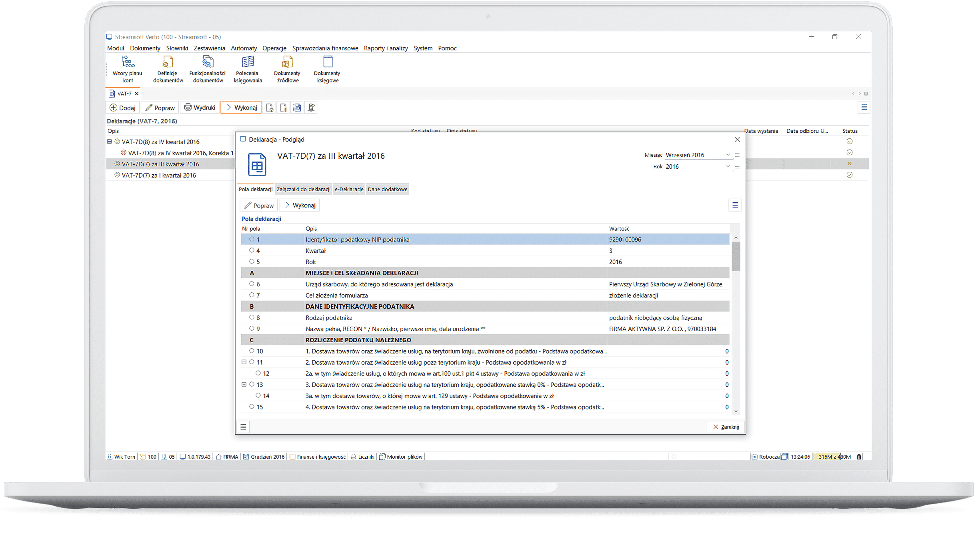Viewport: 980px width, 533px height.
Task: Switch to the e-Deklaracje tab
Action: click(x=349, y=189)
